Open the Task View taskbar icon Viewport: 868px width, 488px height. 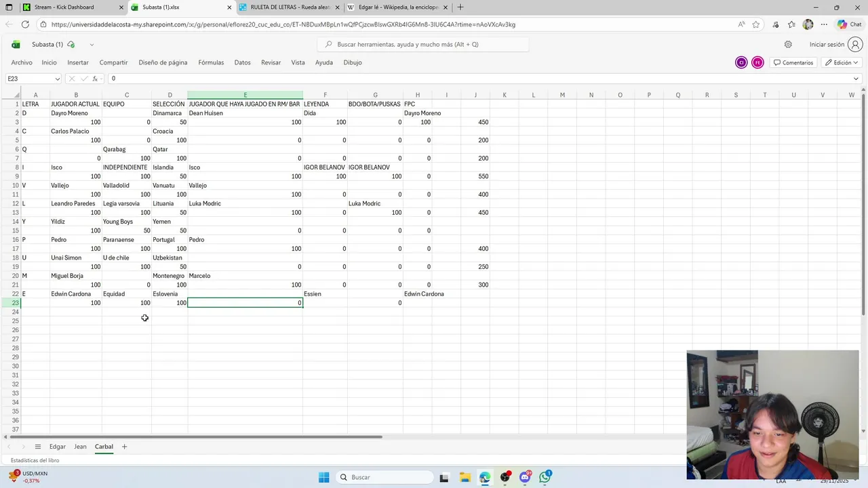pyautogui.click(x=444, y=477)
